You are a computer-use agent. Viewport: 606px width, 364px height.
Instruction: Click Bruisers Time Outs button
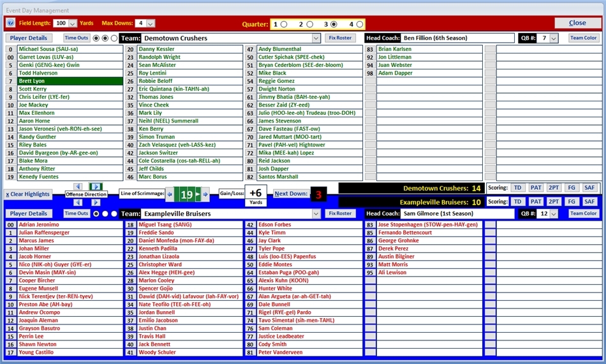pos(77,214)
